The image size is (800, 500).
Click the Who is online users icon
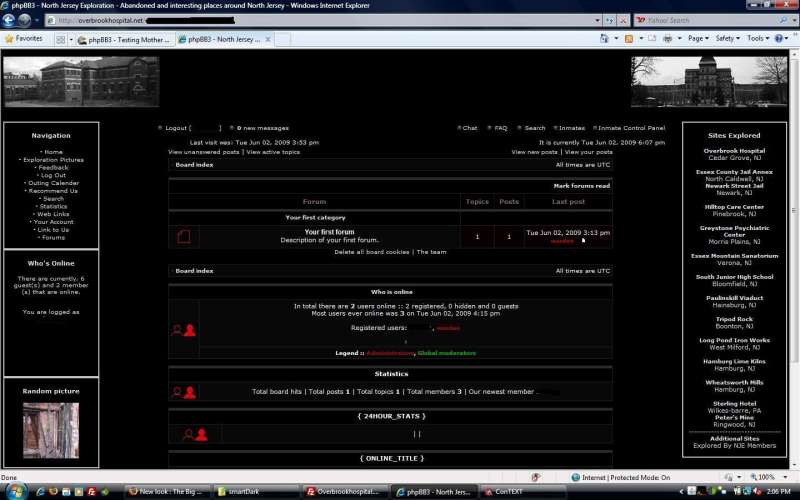(x=183, y=330)
